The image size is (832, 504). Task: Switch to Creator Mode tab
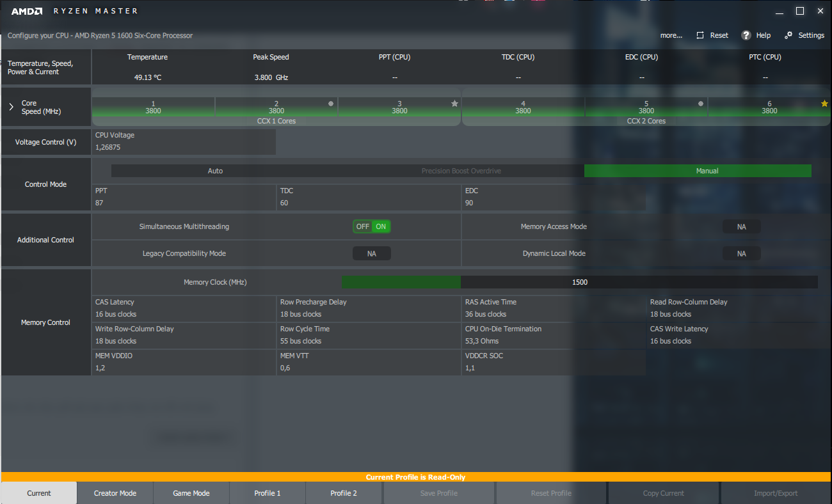(115, 493)
